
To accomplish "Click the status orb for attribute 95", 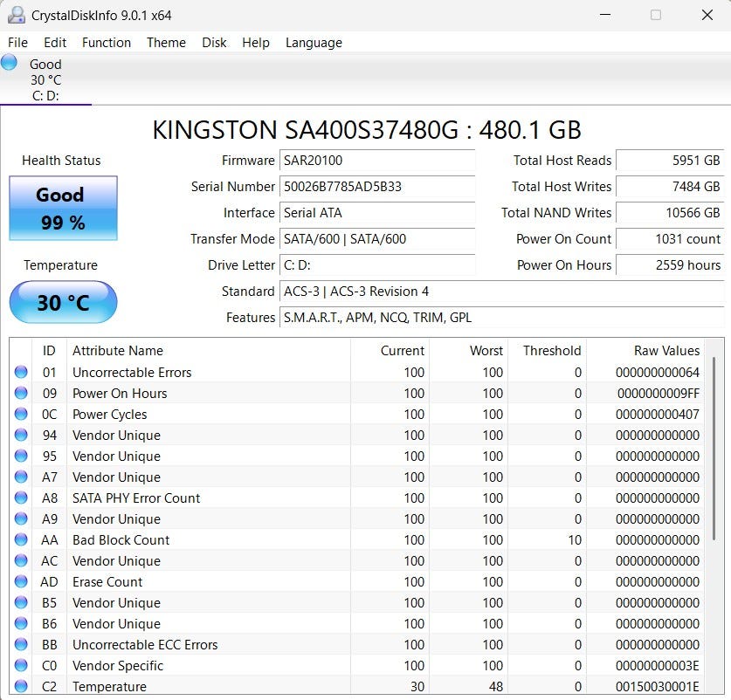I will (x=21, y=456).
